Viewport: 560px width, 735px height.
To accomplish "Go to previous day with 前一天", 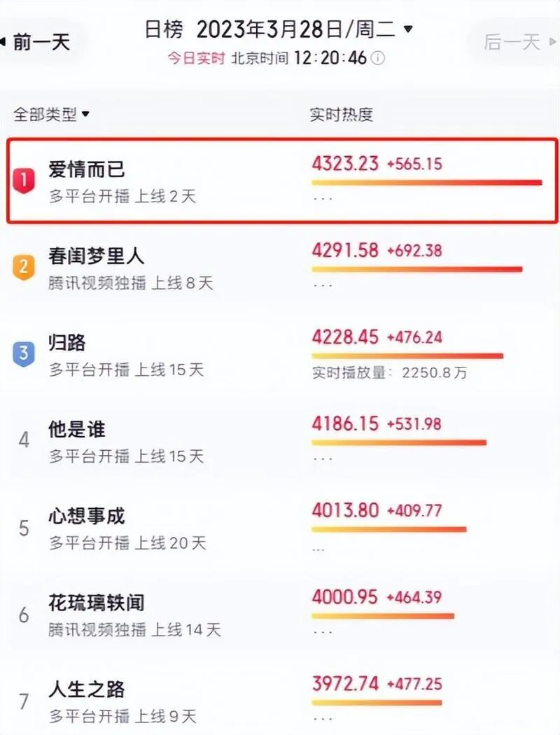I will coord(41,42).
